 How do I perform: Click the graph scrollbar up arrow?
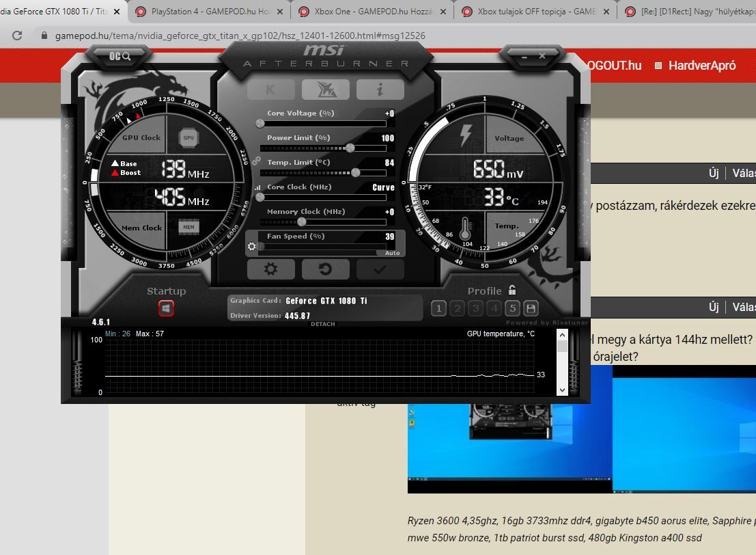click(x=562, y=335)
